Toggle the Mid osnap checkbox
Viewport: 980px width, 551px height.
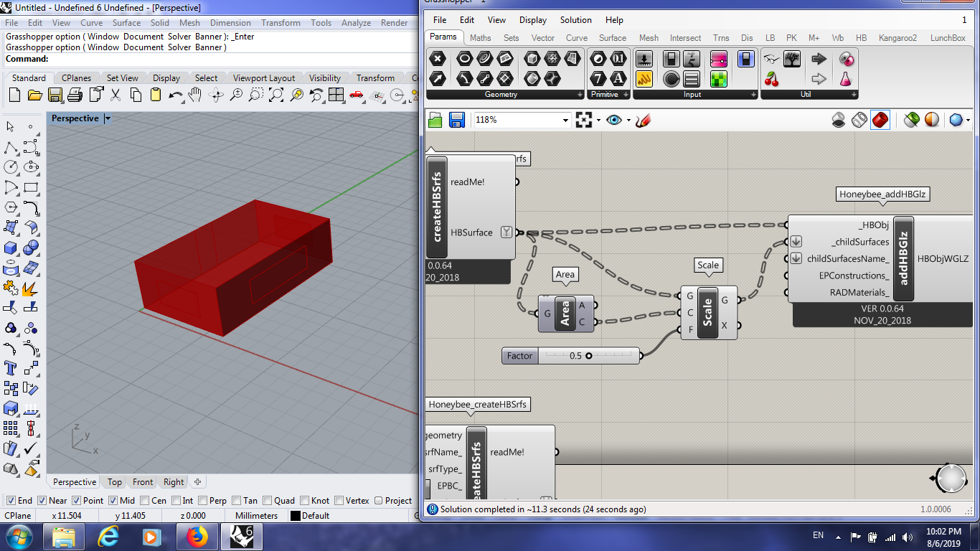tap(113, 501)
